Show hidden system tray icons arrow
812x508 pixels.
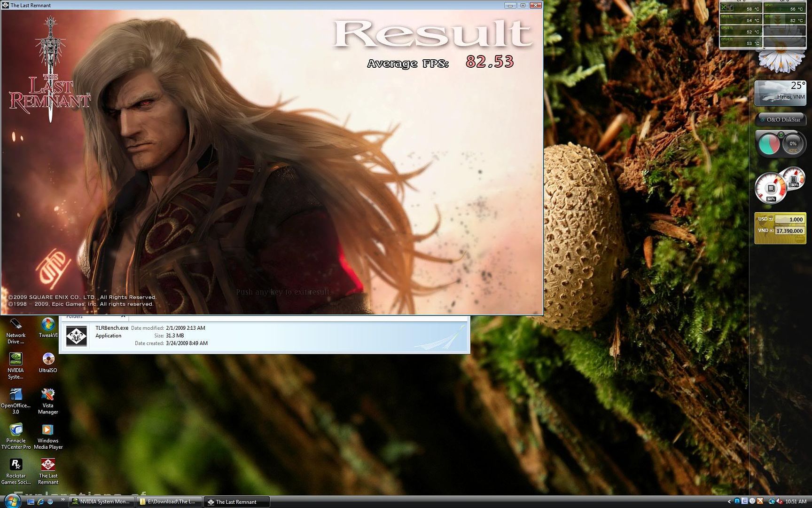729,502
